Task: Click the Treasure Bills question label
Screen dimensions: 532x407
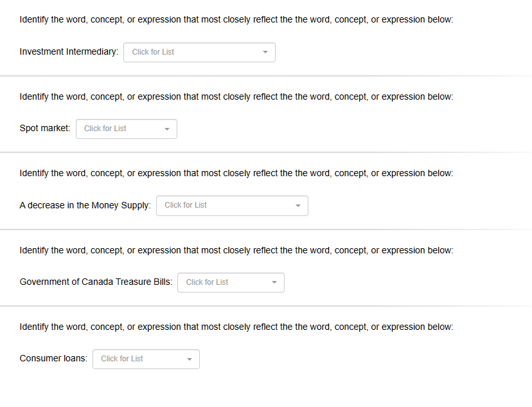Action: 95,282
